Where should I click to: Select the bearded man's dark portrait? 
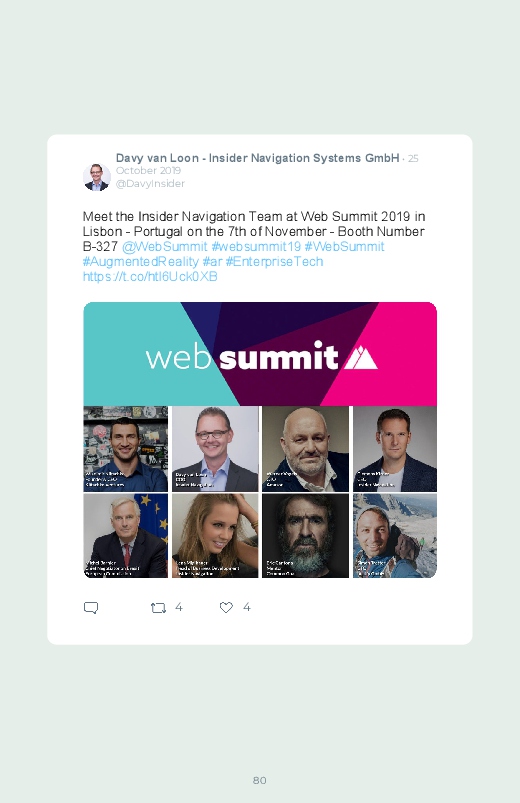[305, 536]
